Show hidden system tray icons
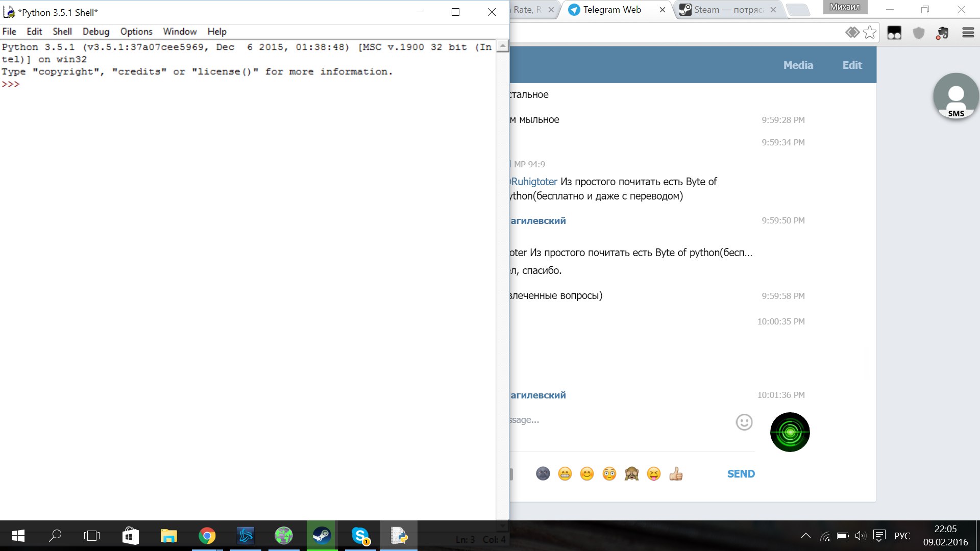Image resolution: width=980 pixels, height=551 pixels. click(x=805, y=536)
